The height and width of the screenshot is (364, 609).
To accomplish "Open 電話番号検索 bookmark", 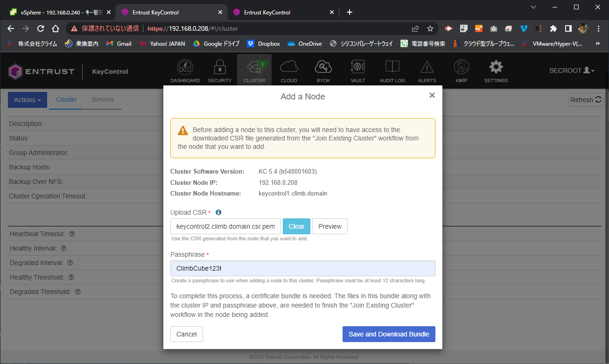I will click(x=423, y=43).
